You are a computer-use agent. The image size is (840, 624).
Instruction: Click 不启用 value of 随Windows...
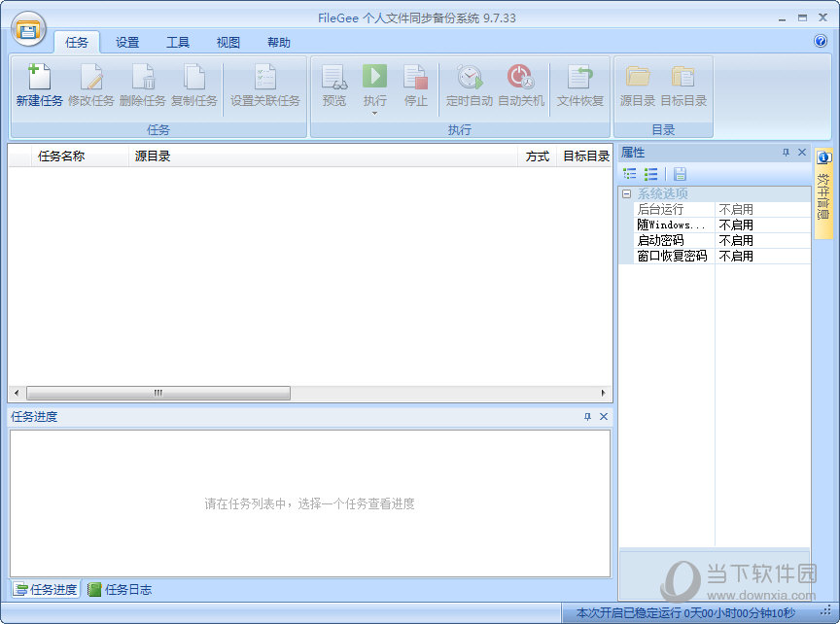(736, 225)
